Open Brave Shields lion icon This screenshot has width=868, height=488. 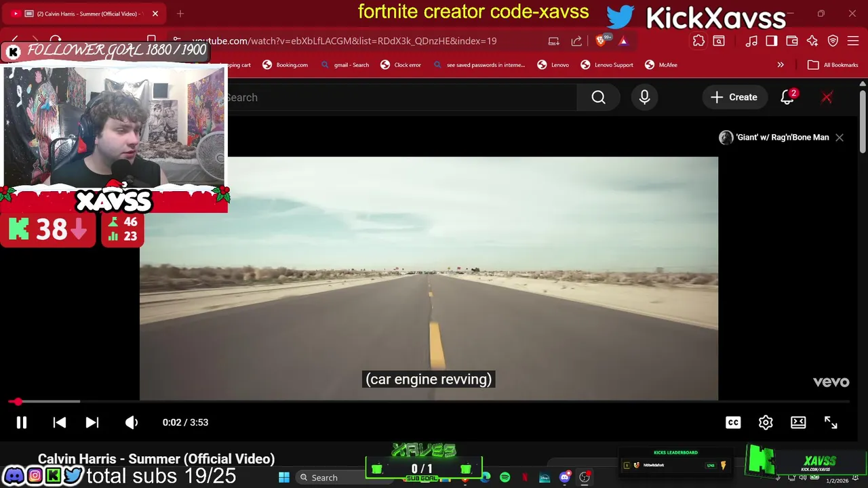pos(601,41)
